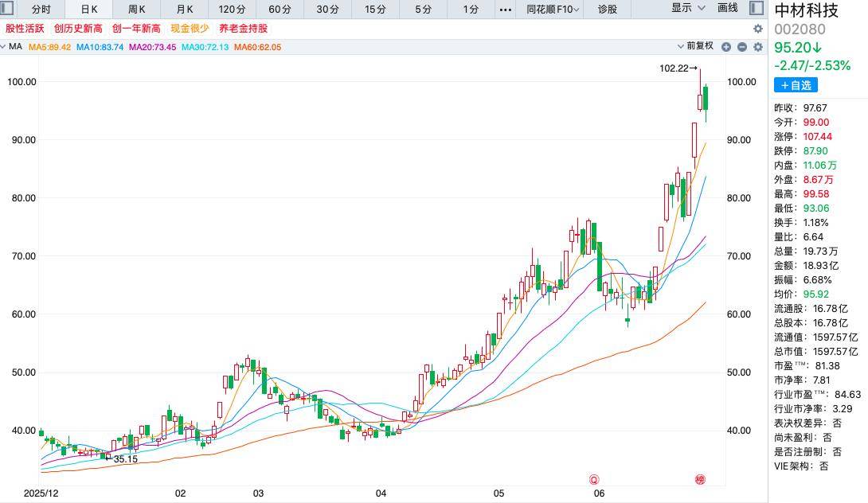Click the 创历史新高 tag
This screenshot has height=503, width=868.
(x=78, y=28)
